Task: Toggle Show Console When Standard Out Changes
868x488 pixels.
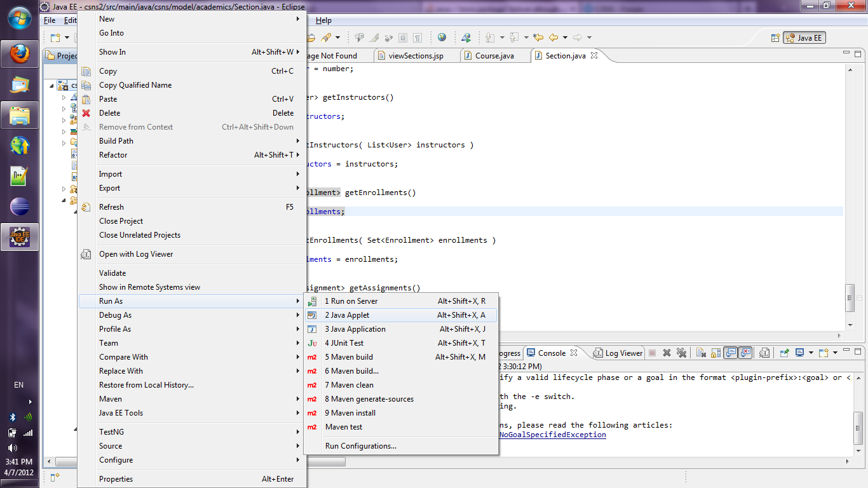Action: pyautogui.click(x=730, y=353)
